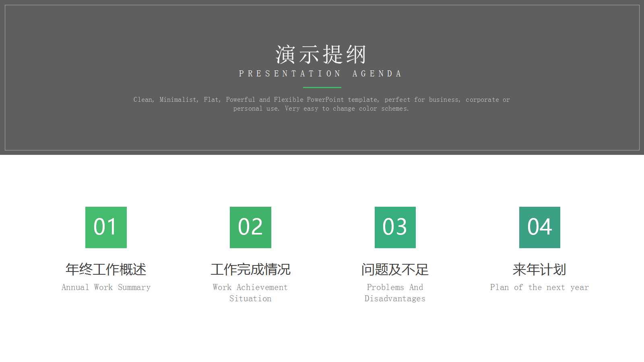Click the "PRESENTATION AGENDA" subtitle text
The width and height of the screenshot is (644, 362).
(x=320, y=73)
